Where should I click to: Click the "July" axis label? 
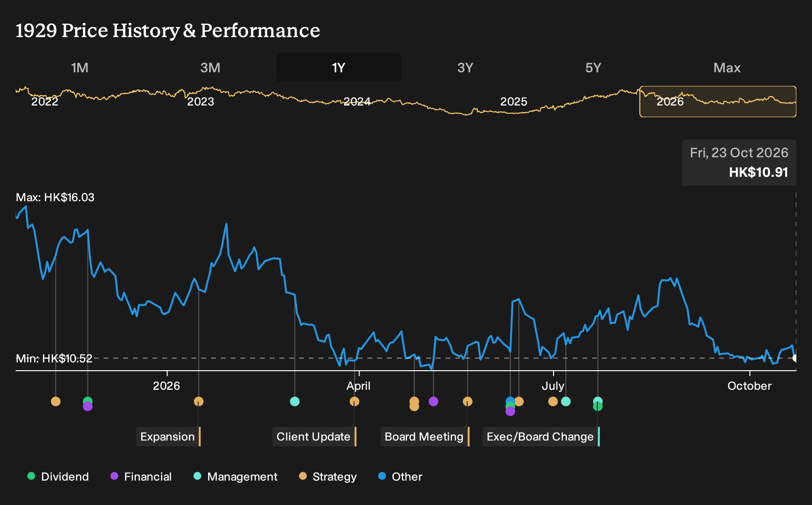(553, 386)
